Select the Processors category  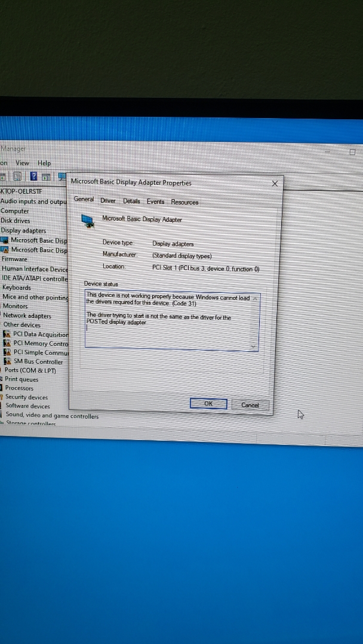[x=20, y=388]
